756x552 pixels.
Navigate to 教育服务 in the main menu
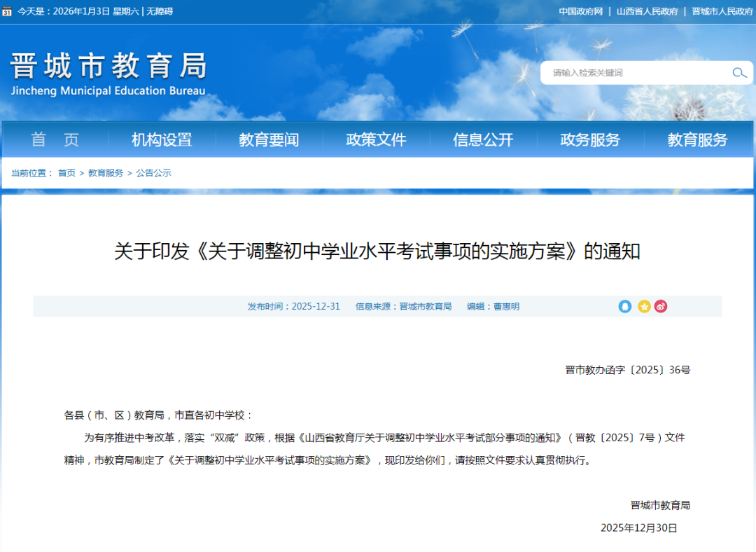click(x=697, y=139)
